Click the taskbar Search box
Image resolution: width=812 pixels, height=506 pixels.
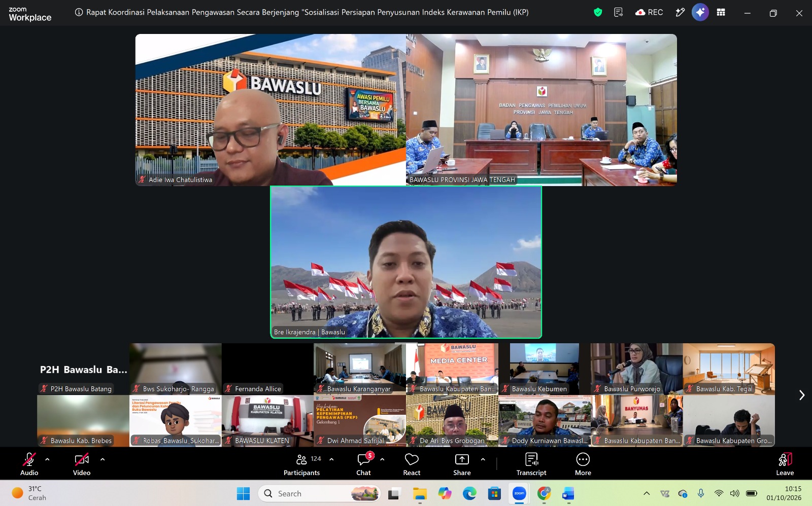pyautogui.click(x=319, y=493)
